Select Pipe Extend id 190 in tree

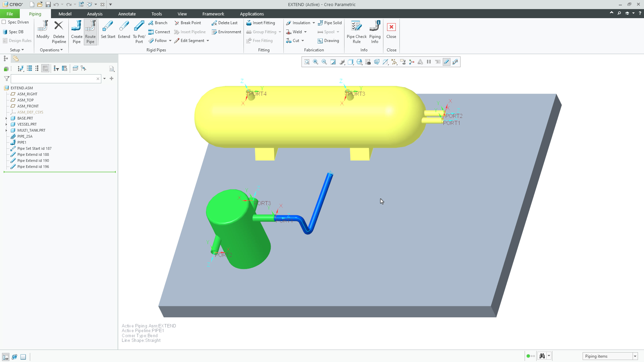click(33, 161)
